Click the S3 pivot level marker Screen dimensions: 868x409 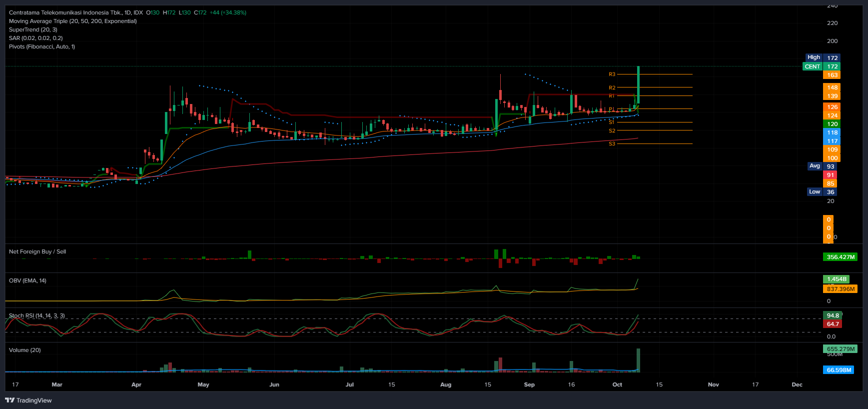[612, 144]
